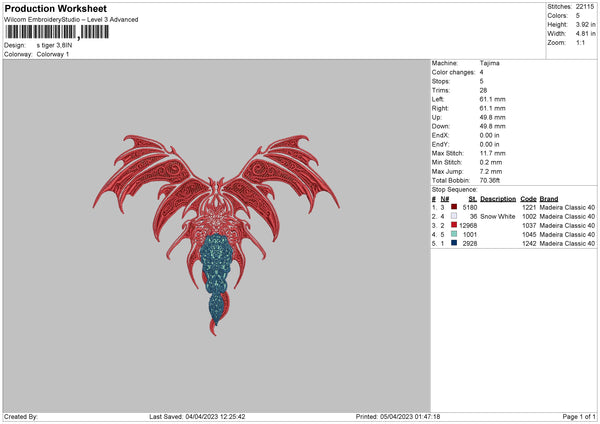The image size is (600, 424).
Task: Select the navy blue swatch for code 1242
Action: 453,243
